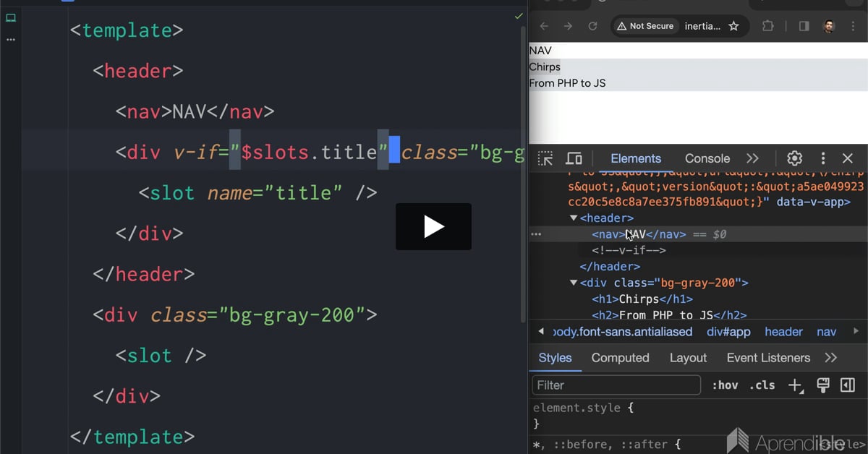
Task: Open the editor sidebar ellipsis menu
Action: [11, 40]
